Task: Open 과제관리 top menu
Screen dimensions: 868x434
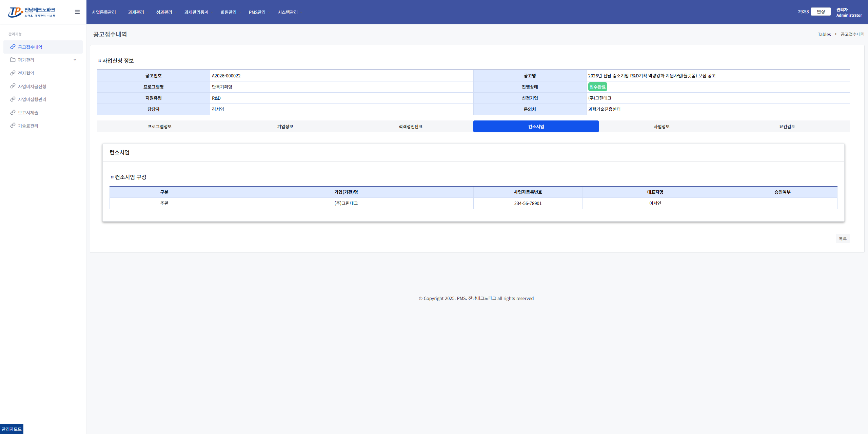Action: coord(136,12)
